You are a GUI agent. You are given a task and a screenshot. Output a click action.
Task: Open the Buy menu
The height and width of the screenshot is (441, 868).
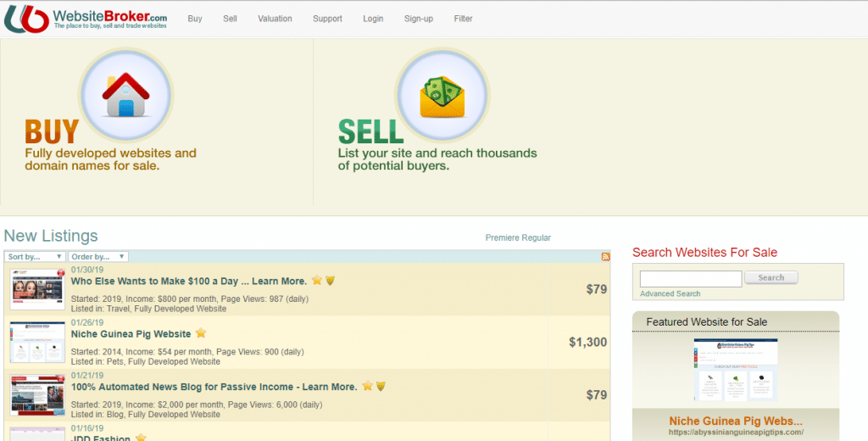[x=195, y=19]
